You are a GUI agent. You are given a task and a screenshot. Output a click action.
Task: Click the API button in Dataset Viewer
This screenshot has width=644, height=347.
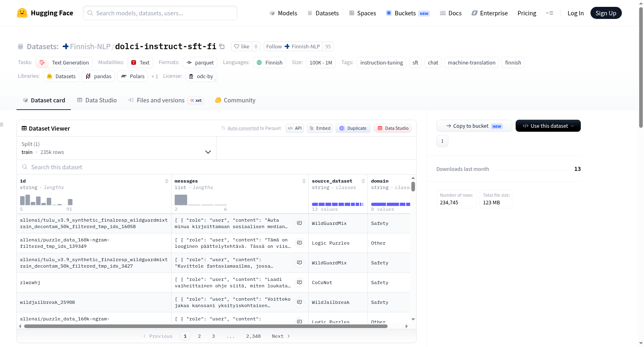tap(295, 128)
